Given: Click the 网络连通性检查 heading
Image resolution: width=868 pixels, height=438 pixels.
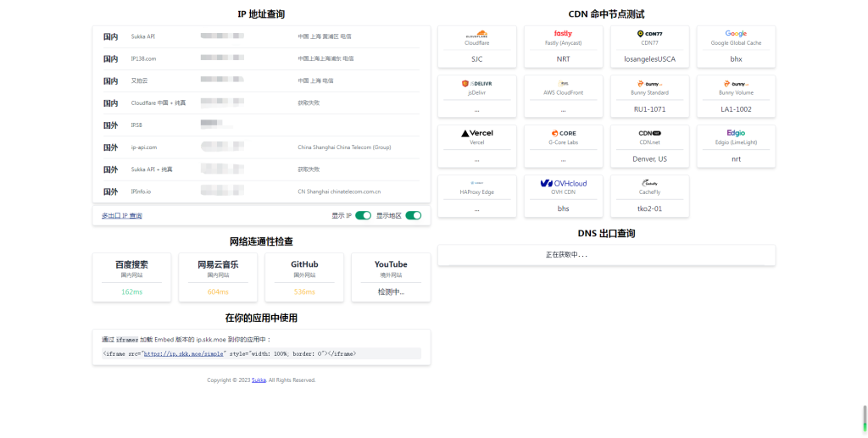Looking at the screenshot, I should tap(261, 241).
